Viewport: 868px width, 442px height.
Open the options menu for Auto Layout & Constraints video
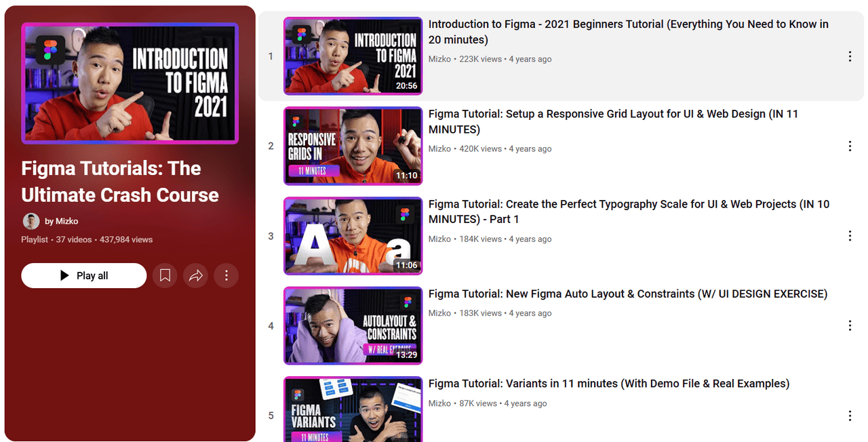tap(850, 326)
